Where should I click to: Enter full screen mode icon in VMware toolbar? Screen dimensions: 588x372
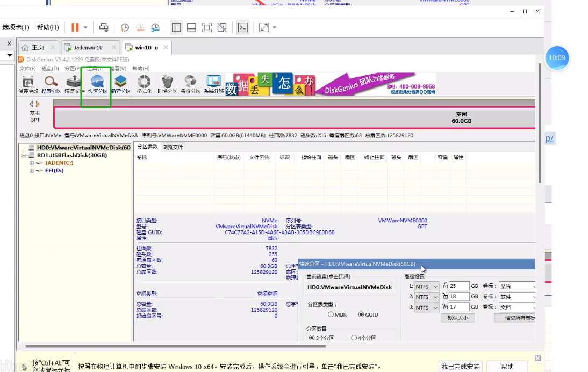pos(206,27)
